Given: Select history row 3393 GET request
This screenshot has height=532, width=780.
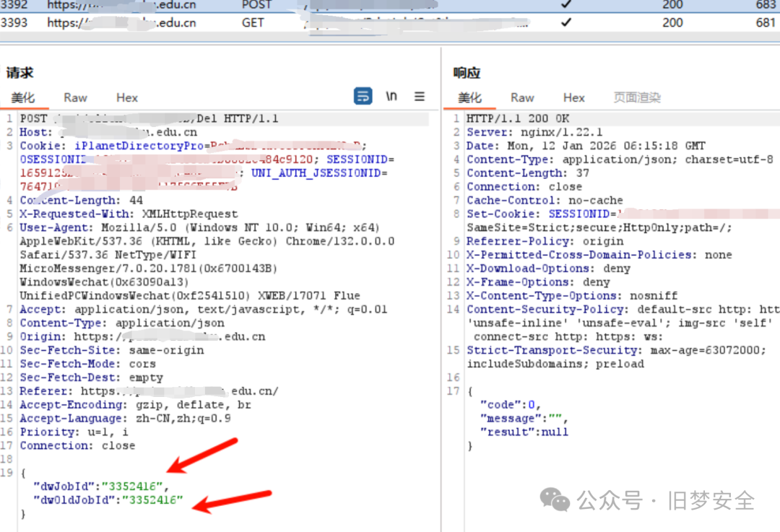Looking at the screenshot, I should (x=390, y=23).
